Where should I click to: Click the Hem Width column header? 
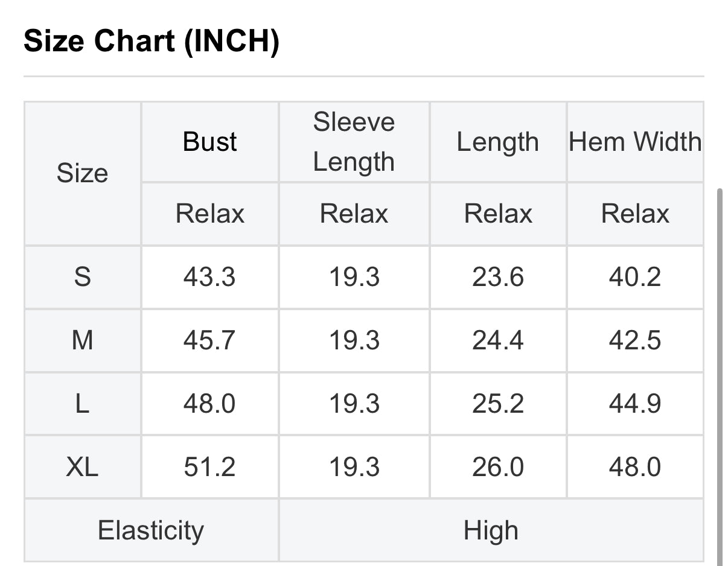pyautogui.click(x=635, y=142)
